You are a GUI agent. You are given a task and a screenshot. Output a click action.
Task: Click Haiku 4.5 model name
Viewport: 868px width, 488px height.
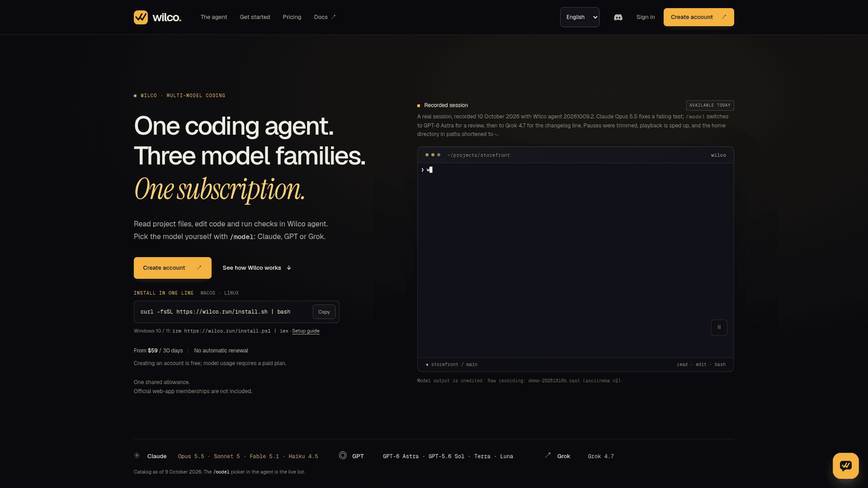(x=303, y=456)
